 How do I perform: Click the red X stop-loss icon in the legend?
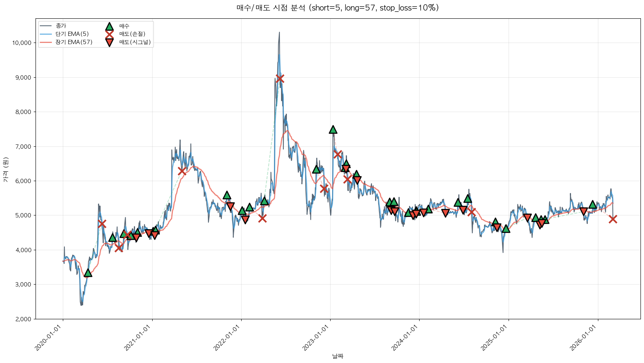(x=109, y=34)
